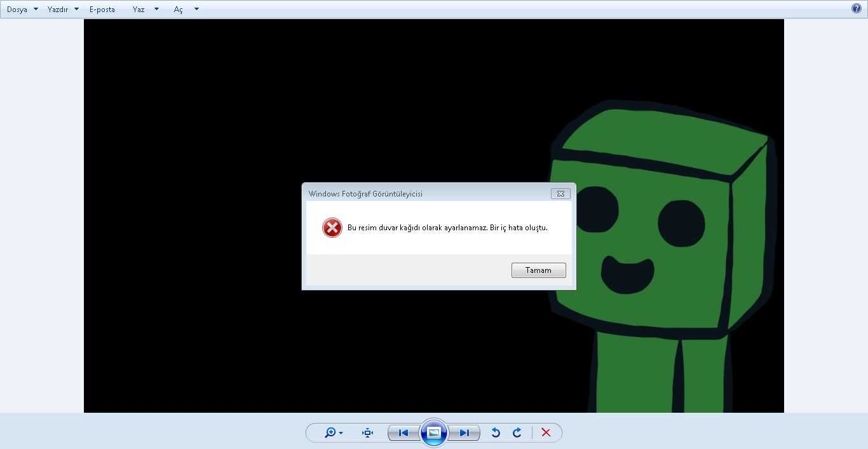Click the red error icon in the dialog
Image resolution: width=868 pixels, height=449 pixels.
click(x=332, y=228)
